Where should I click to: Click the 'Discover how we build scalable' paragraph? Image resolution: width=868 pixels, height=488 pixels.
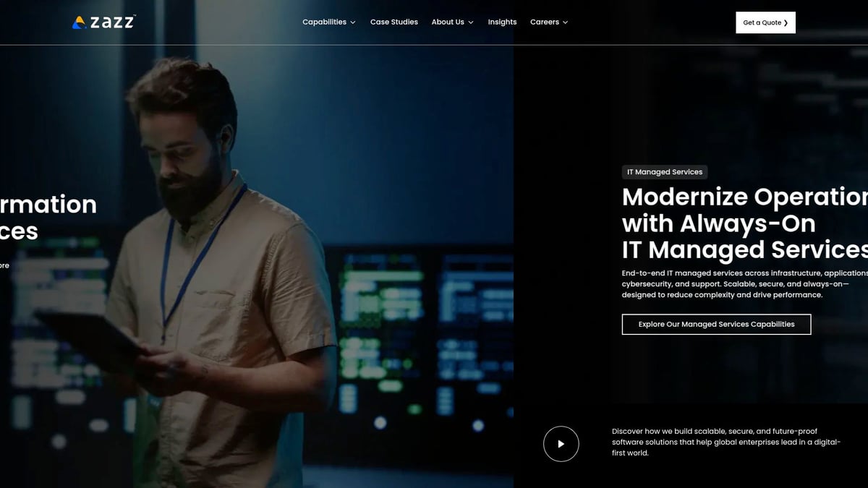pos(726,442)
